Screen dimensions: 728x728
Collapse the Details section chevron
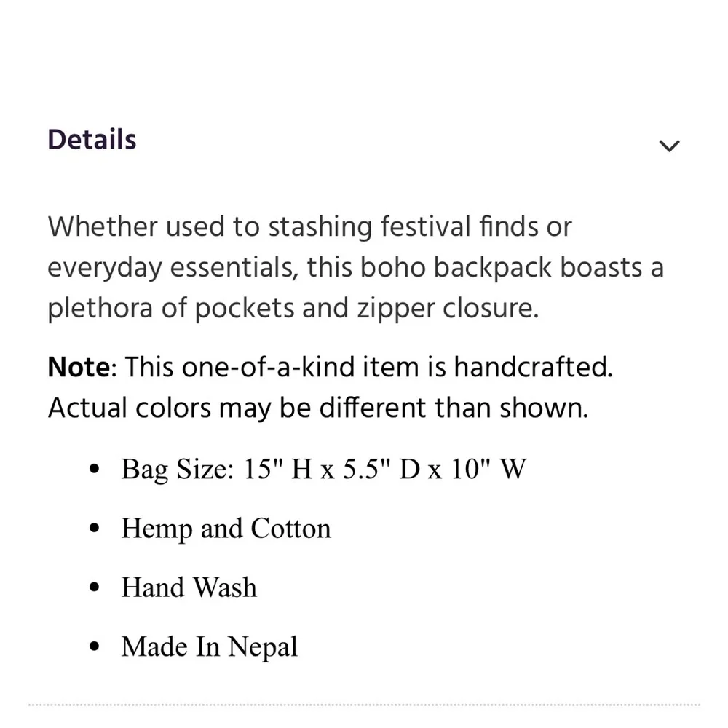(668, 146)
